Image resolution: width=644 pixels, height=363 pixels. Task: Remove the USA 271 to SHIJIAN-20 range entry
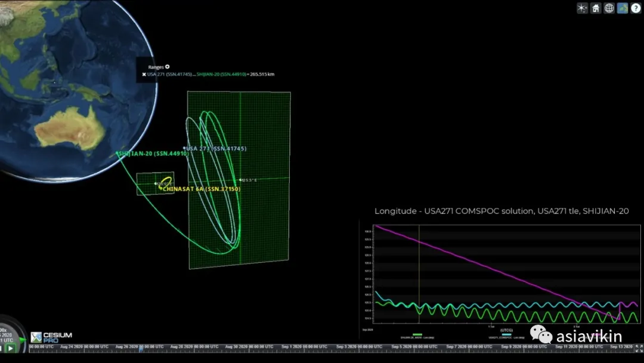click(144, 75)
